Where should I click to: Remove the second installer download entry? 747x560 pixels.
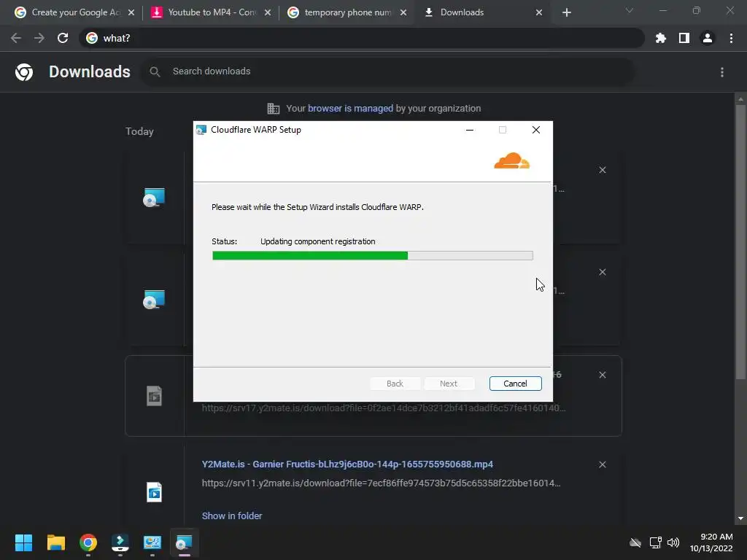click(602, 272)
